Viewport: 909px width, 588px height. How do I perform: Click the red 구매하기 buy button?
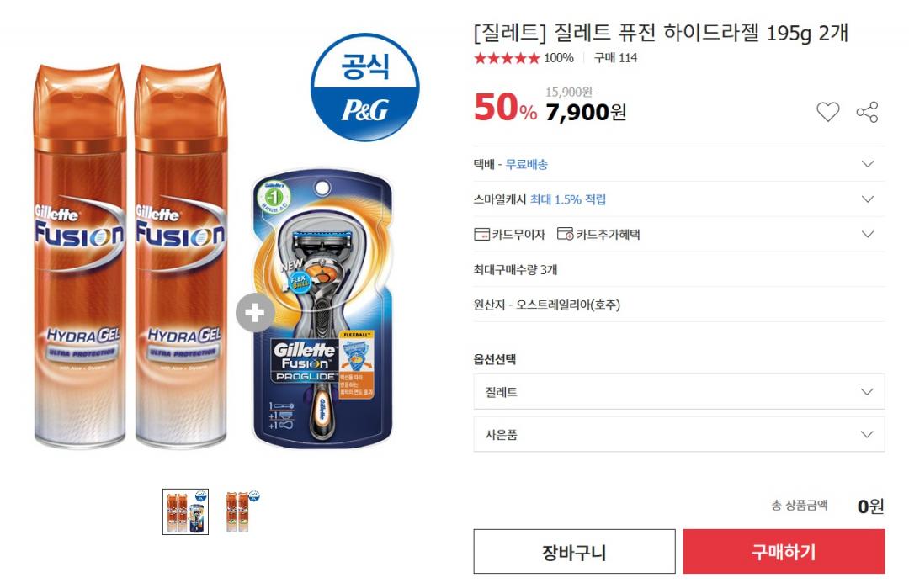click(x=784, y=552)
